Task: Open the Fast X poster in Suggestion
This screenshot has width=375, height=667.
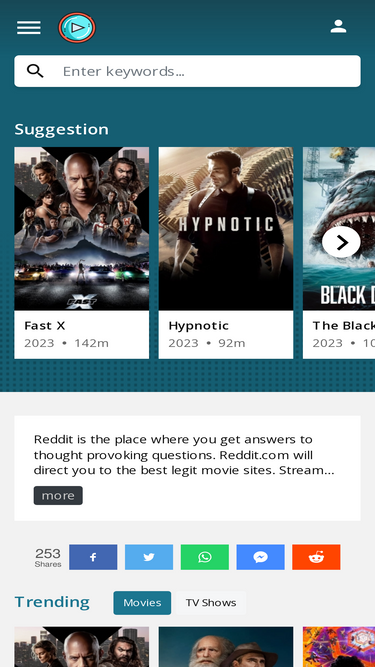Action: 82,228
